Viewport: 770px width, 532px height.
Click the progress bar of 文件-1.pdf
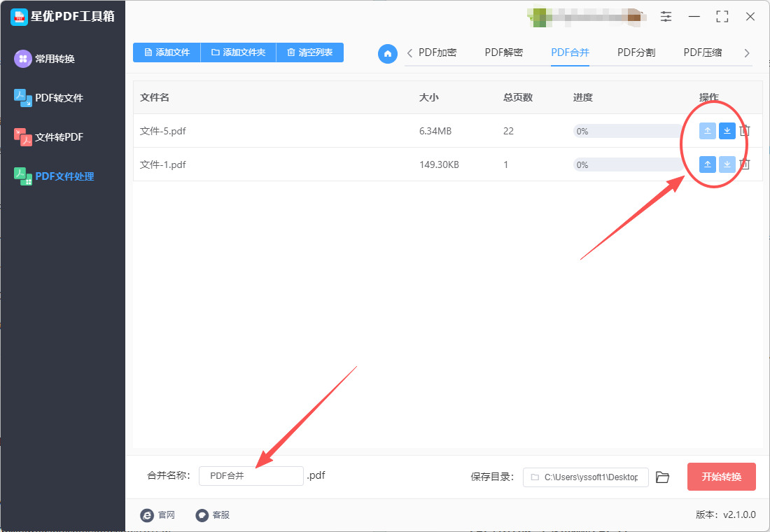pos(628,164)
